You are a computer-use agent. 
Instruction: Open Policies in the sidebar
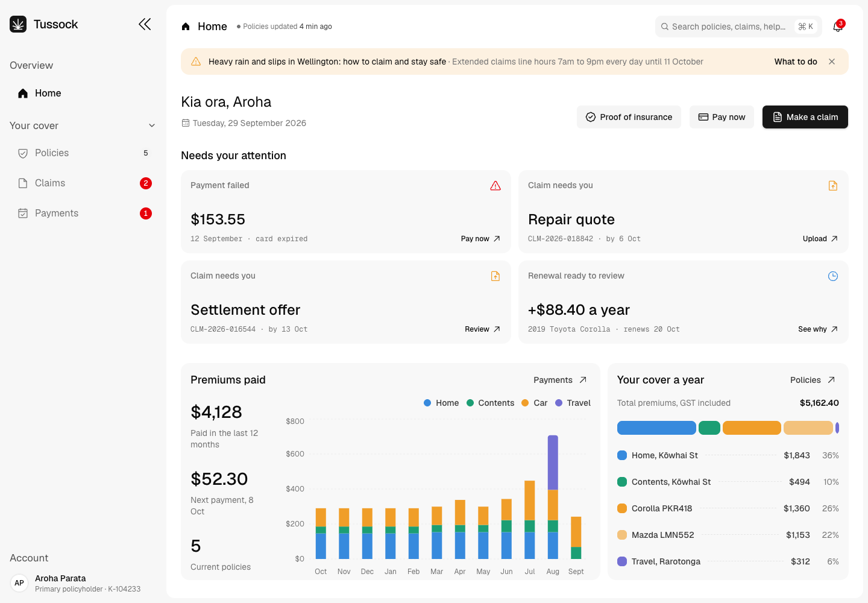[x=83, y=153]
